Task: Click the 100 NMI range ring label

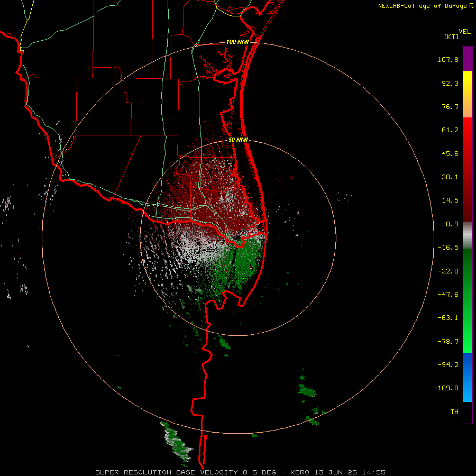Action: pyautogui.click(x=237, y=42)
